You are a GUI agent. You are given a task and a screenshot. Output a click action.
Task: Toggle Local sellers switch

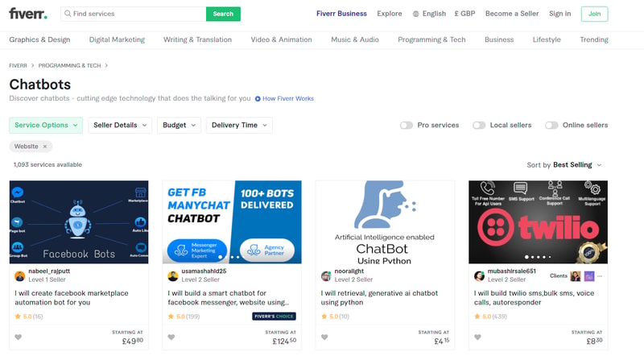[x=479, y=126]
